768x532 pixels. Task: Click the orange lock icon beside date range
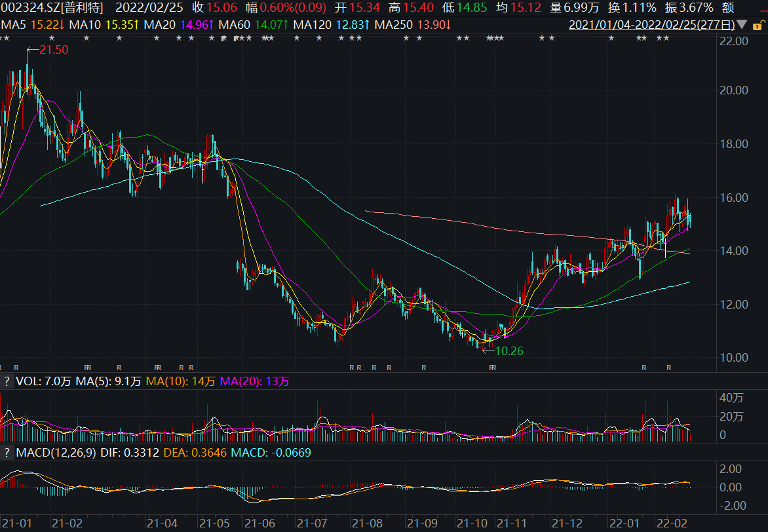(x=757, y=25)
